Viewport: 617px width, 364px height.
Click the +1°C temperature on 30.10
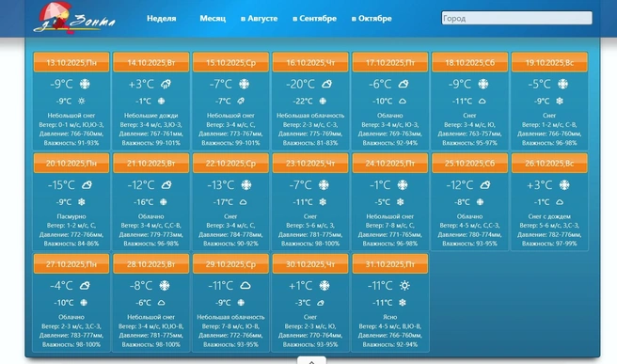pos(301,286)
